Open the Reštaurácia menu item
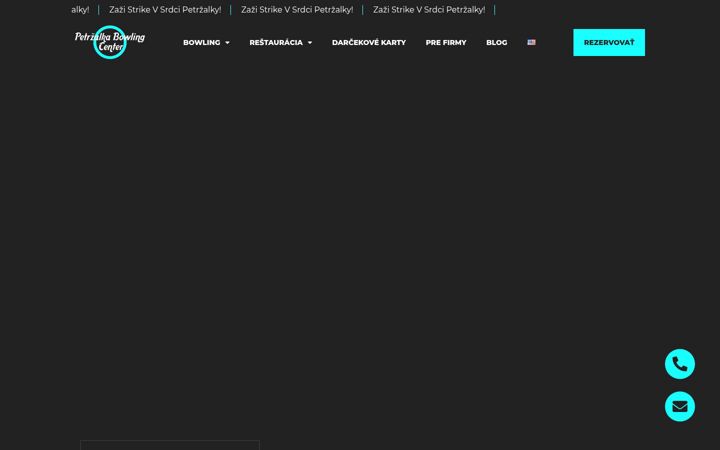The image size is (720, 450). 276,42
